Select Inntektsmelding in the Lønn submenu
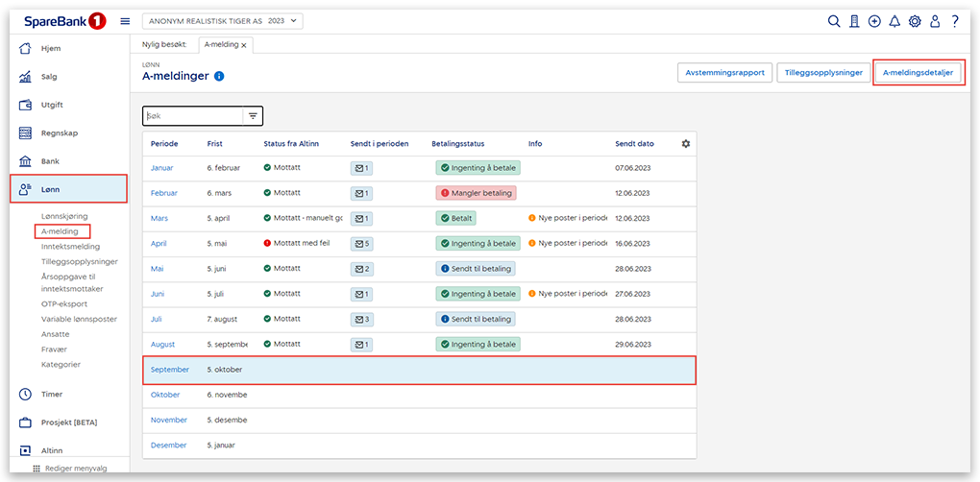The height and width of the screenshot is (482, 980). pos(70,246)
